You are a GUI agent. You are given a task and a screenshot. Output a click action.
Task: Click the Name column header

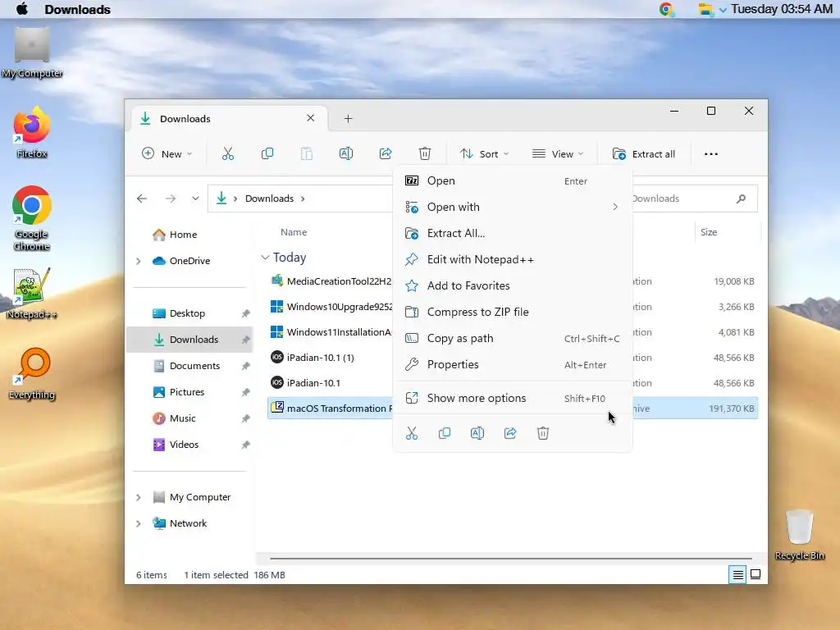click(294, 232)
